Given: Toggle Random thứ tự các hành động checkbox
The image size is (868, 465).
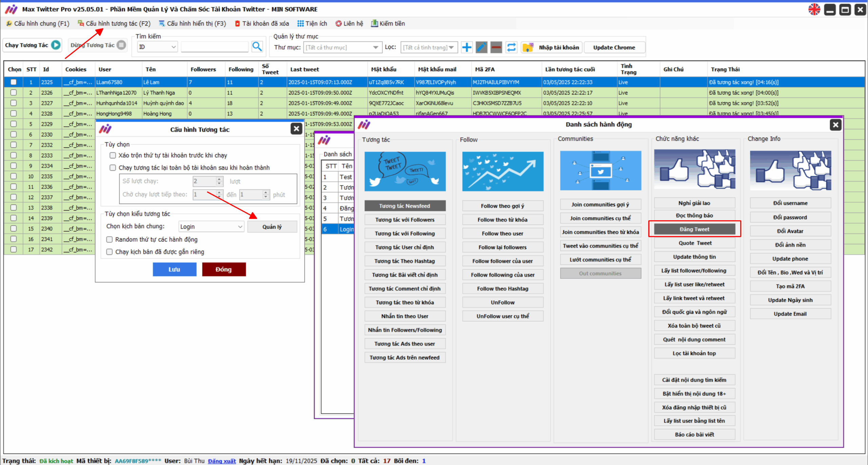Looking at the screenshot, I should click(110, 240).
